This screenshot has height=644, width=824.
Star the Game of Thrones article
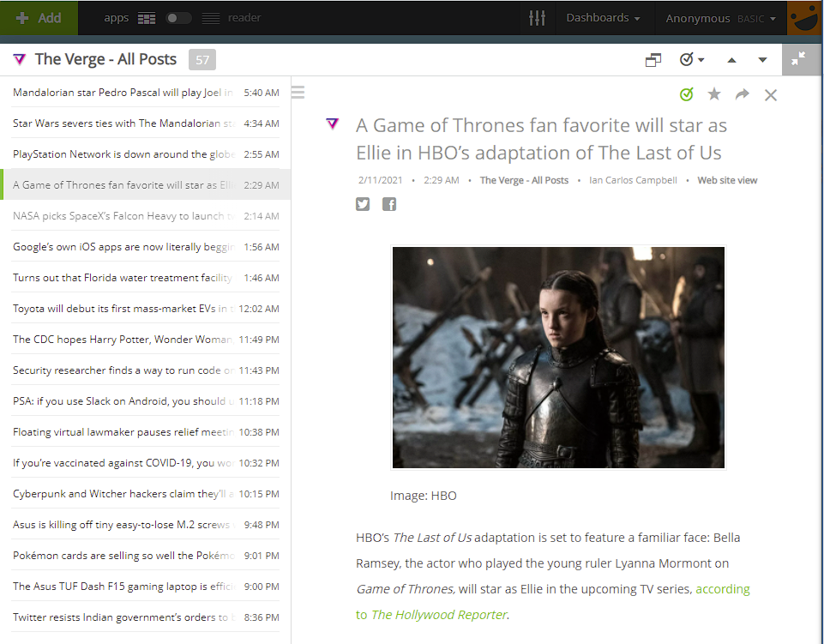tap(714, 94)
